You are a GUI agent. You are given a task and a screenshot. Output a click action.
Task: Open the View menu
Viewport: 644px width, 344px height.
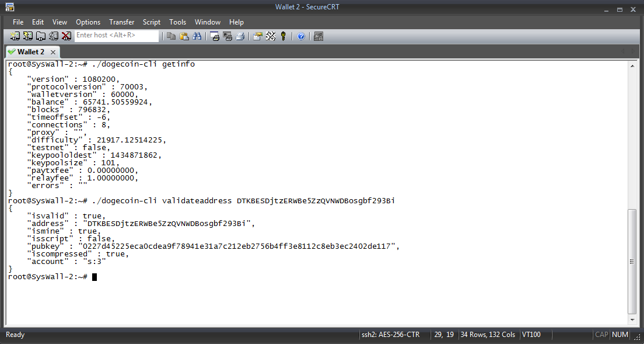[x=60, y=22]
